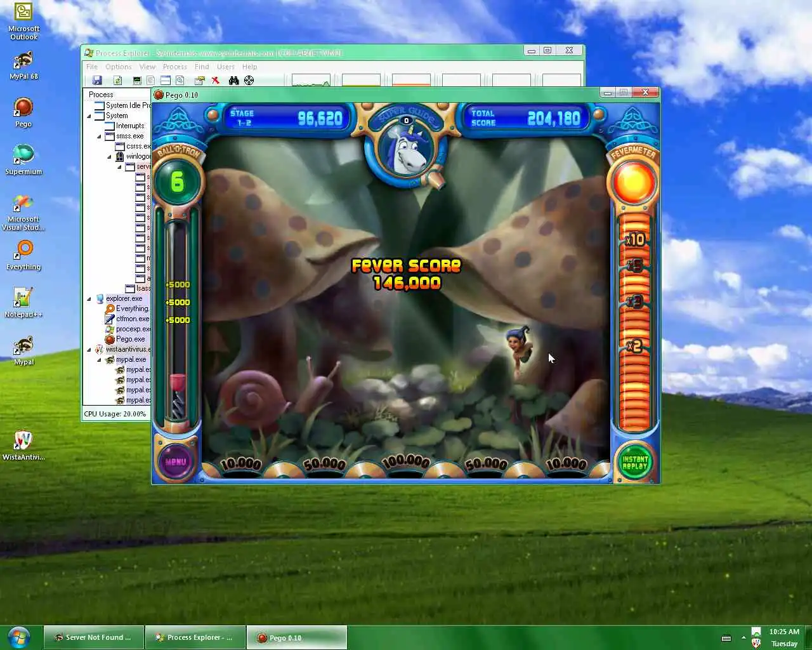The width and height of the screenshot is (812, 650).
Task: Select csrss.exe row in process list
Action: click(x=133, y=147)
